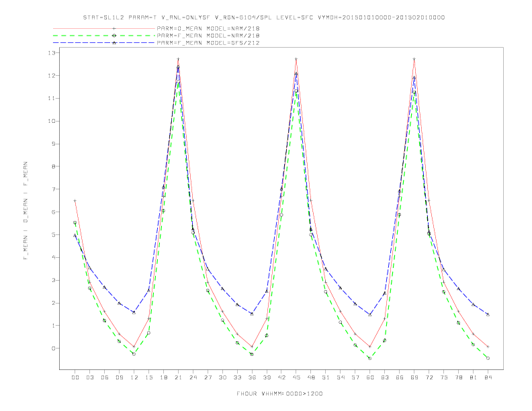The width and height of the screenshot is (532, 411).
Task: Click x-axis forecast hour label 30
Action: tap(222, 377)
